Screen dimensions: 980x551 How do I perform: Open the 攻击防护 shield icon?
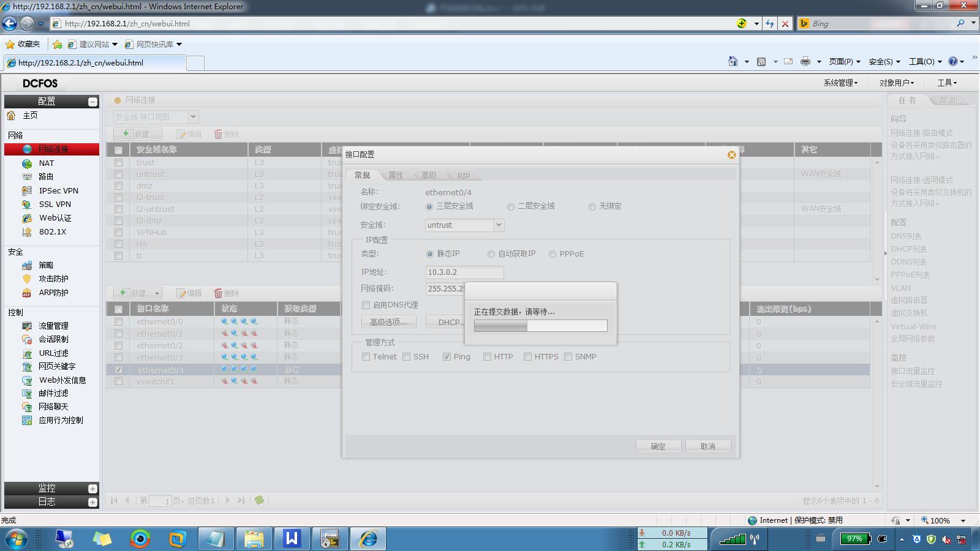click(27, 279)
